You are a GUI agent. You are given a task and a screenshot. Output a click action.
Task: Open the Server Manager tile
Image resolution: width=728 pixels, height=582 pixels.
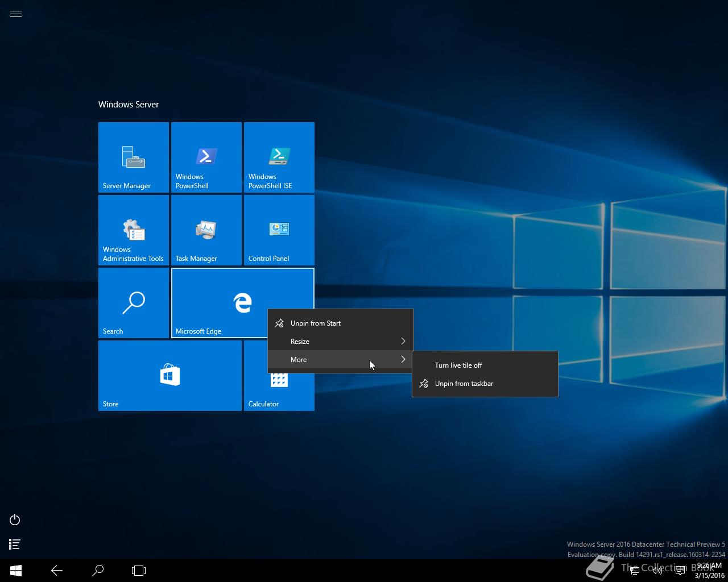point(134,157)
